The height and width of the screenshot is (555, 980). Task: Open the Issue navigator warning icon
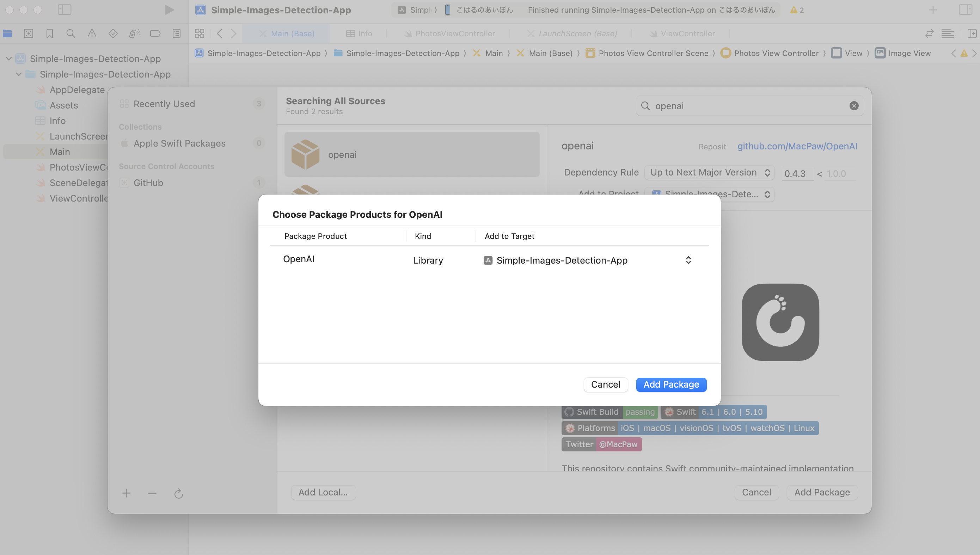(x=92, y=33)
